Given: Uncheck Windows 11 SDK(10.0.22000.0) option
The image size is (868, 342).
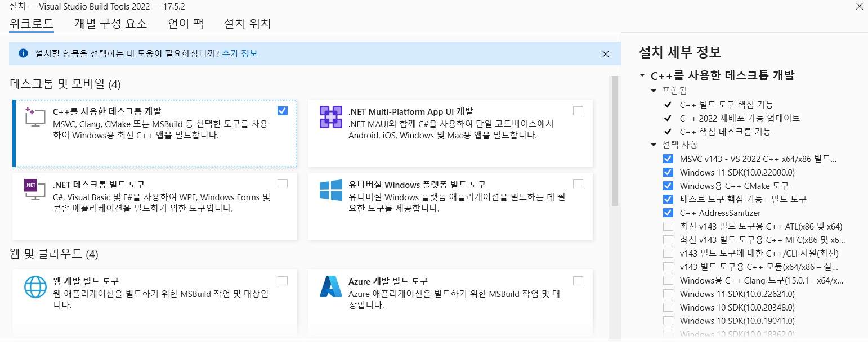Looking at the screenshot, I should [668, 172].
